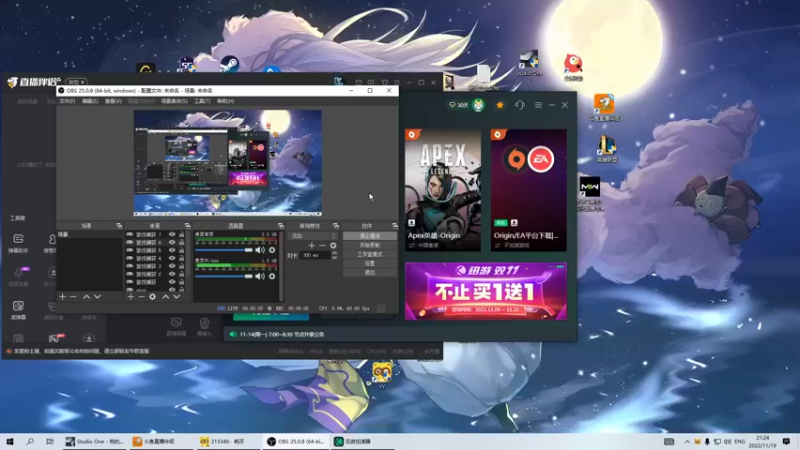Open source properties with the gear icon
800x450 pixels.
153,296
